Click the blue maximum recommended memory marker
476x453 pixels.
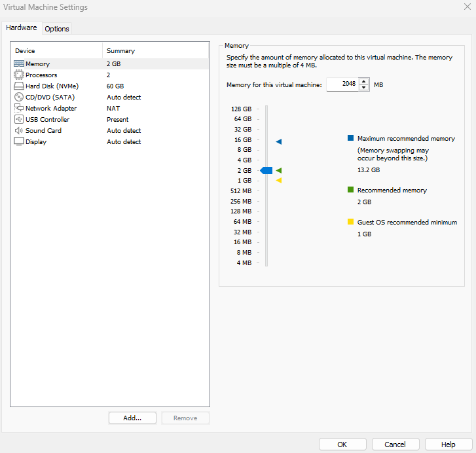point(279,141)
